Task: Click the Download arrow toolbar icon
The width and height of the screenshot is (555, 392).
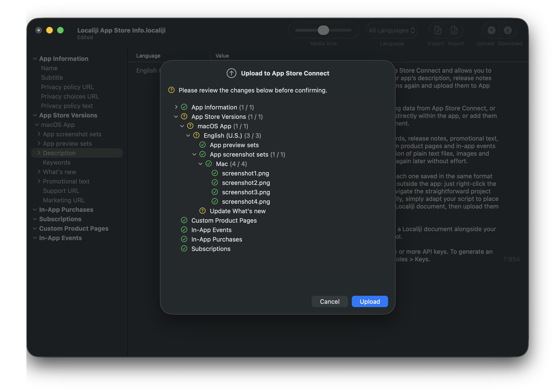Action: [x=508, y=30]
